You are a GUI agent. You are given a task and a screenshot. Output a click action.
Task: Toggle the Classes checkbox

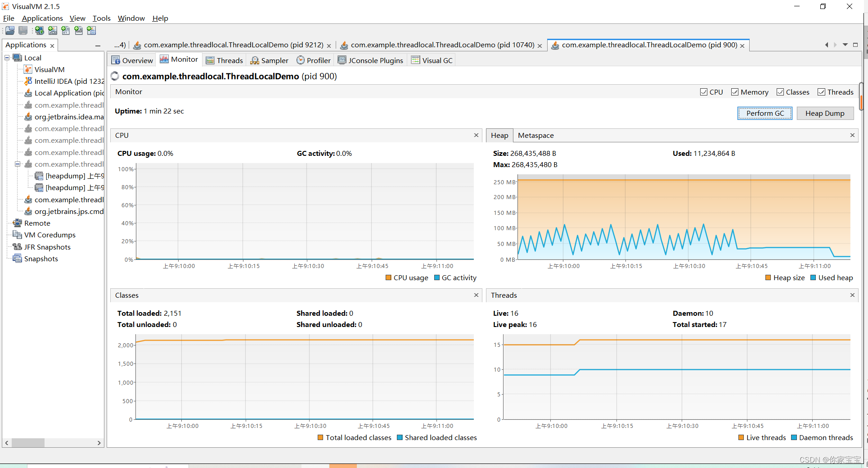coord(780,92)
